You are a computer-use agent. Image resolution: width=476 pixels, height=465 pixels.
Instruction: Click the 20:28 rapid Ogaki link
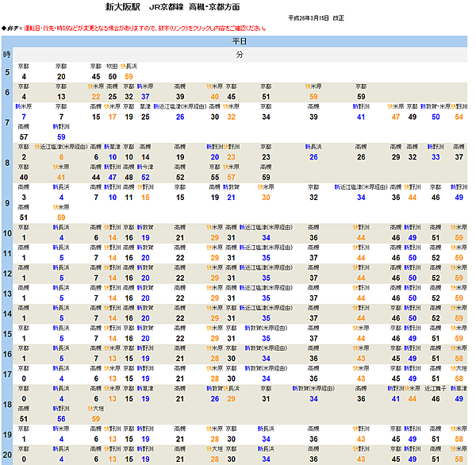[x=215, y=459]
